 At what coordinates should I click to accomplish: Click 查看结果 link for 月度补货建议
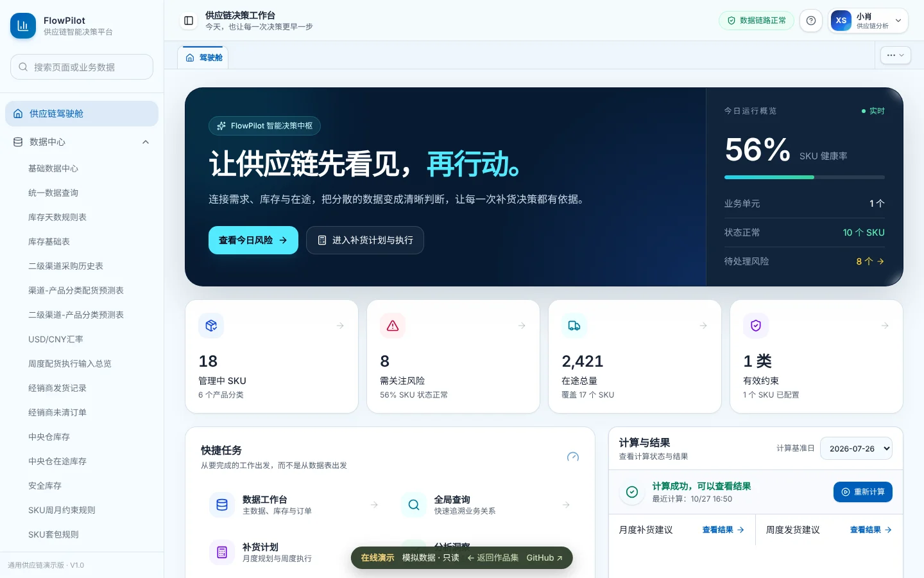tap(723, 530)
